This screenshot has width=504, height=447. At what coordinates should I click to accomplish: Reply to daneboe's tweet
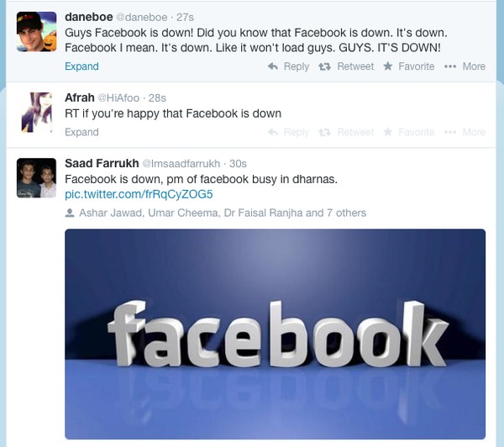(288, 66)
